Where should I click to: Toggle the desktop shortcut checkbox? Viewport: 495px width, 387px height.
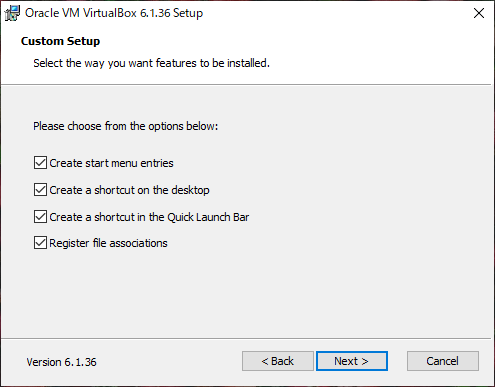click(40, 190)
